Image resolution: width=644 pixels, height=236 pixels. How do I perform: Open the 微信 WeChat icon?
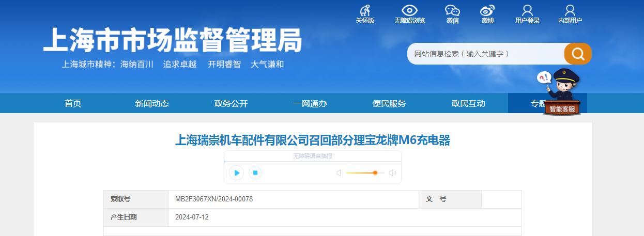[452, 11]
